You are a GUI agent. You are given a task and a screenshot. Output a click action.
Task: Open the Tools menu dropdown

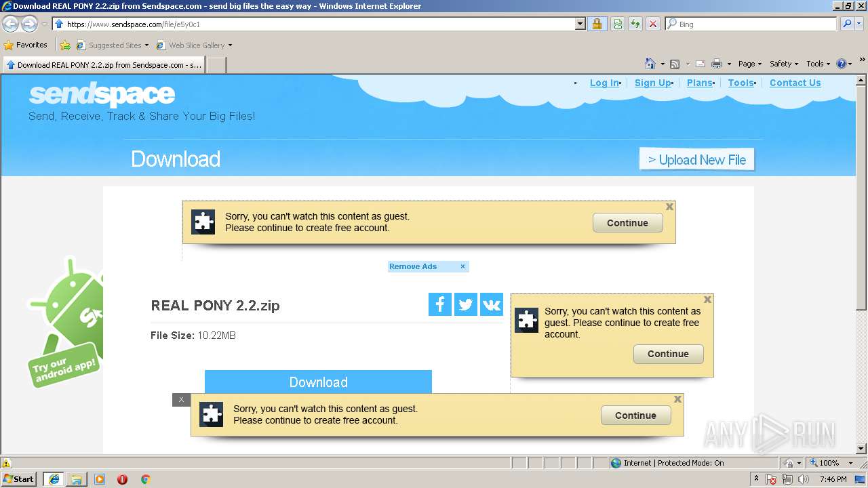point(818,64)
